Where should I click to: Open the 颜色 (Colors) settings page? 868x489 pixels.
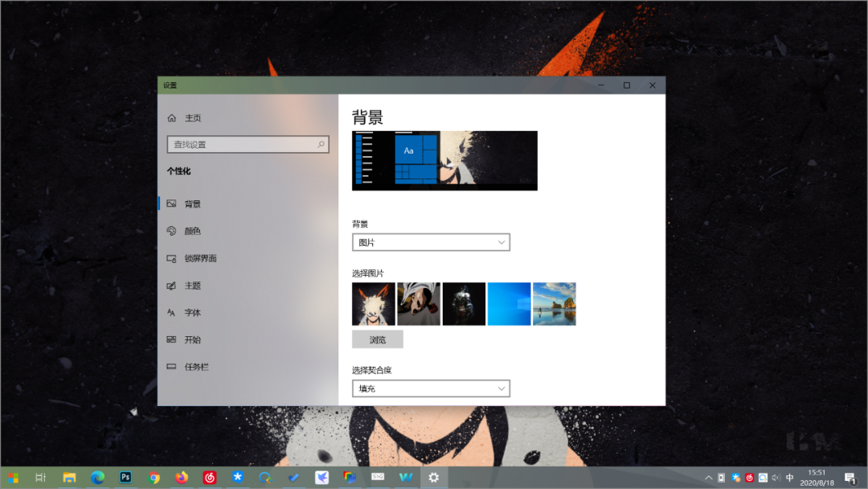tap(193, 231)
